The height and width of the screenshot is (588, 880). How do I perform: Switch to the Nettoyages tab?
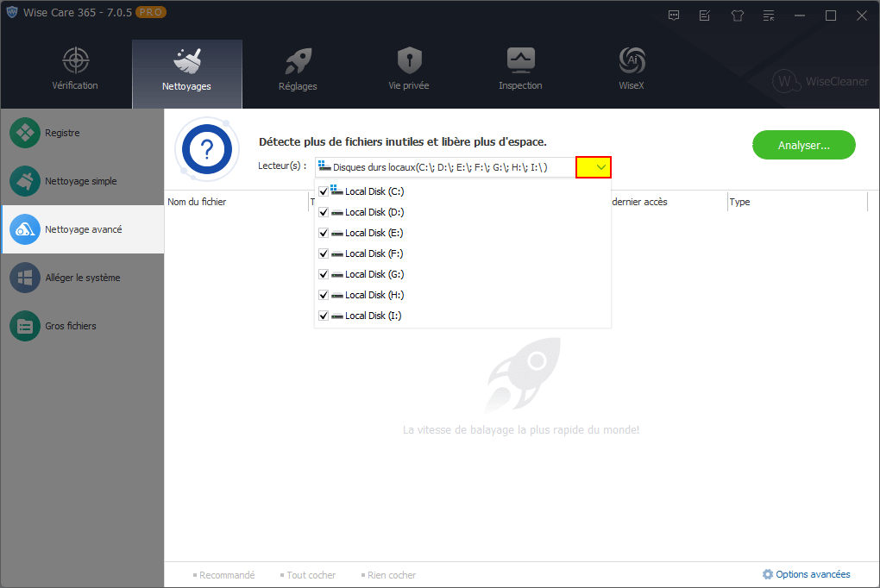(186, 73)
